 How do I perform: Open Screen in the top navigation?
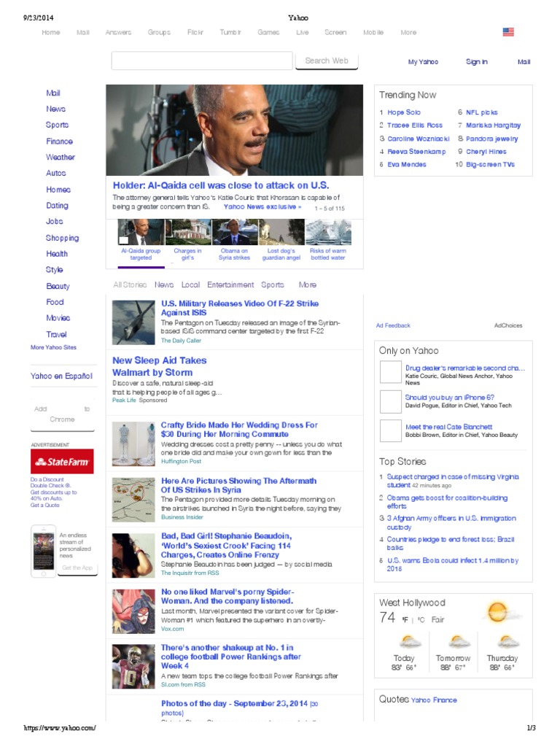tap(335, 32)
